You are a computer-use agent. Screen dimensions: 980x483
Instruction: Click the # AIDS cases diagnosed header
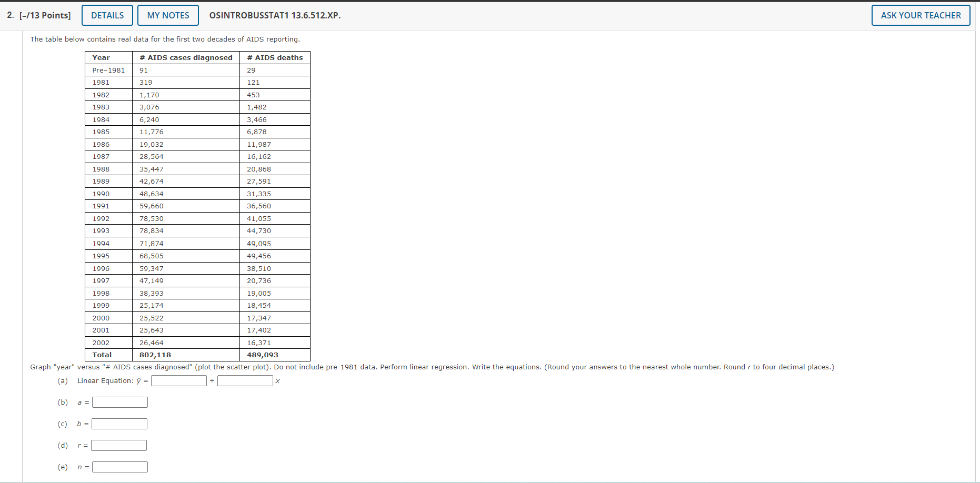tap(185, 57)
